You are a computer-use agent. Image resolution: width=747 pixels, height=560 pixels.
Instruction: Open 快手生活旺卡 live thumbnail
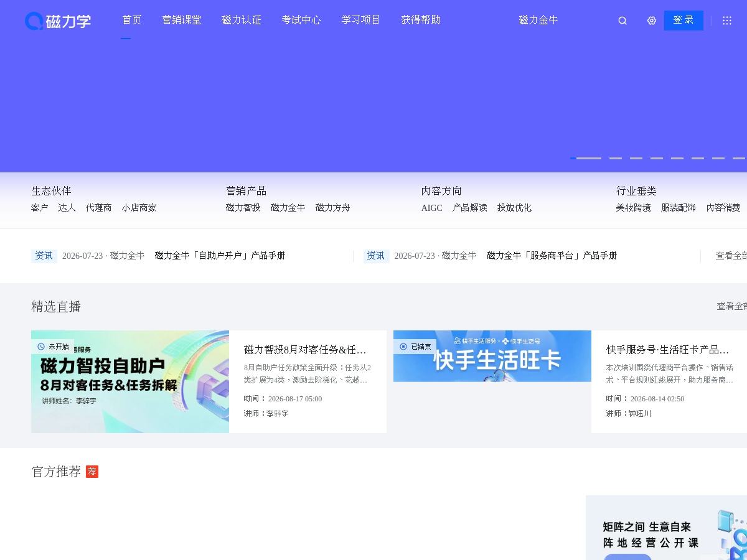(x=492, y=356)
